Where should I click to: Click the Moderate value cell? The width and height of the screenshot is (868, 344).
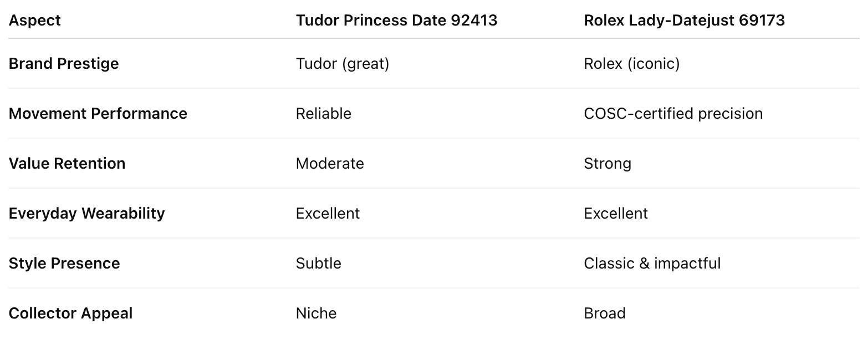coord(330,164)
